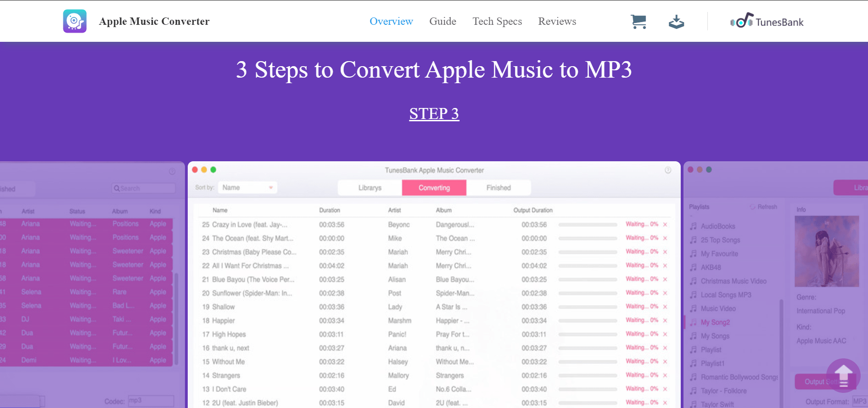
Task: Click the Apple Music Converter app logo
Action: point(75,21)
